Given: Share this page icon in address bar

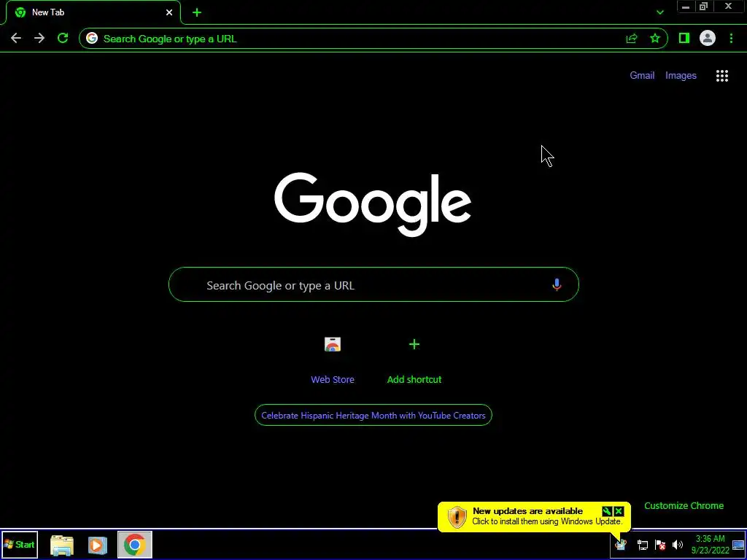Looking at the screenshot, I should pos(632,39).
